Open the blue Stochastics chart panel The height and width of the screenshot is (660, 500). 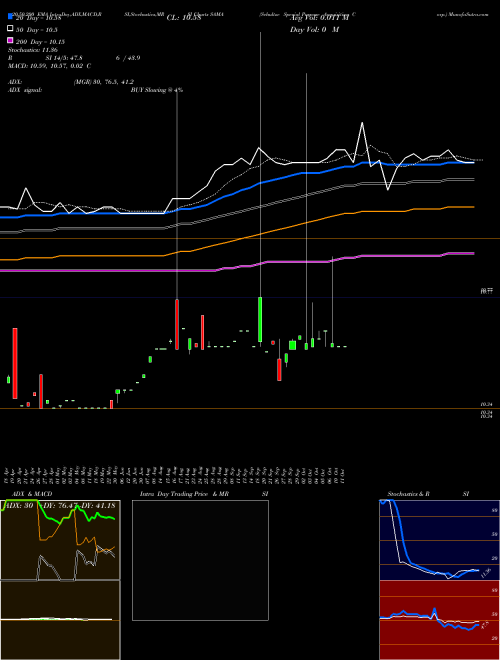440,540
